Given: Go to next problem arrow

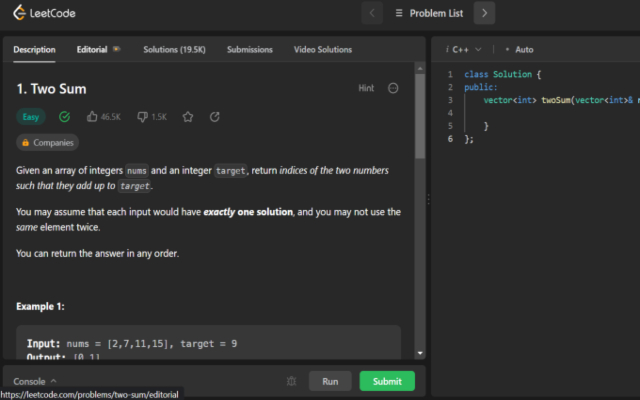Looking at the screenshot, I should tap(484, 13).
